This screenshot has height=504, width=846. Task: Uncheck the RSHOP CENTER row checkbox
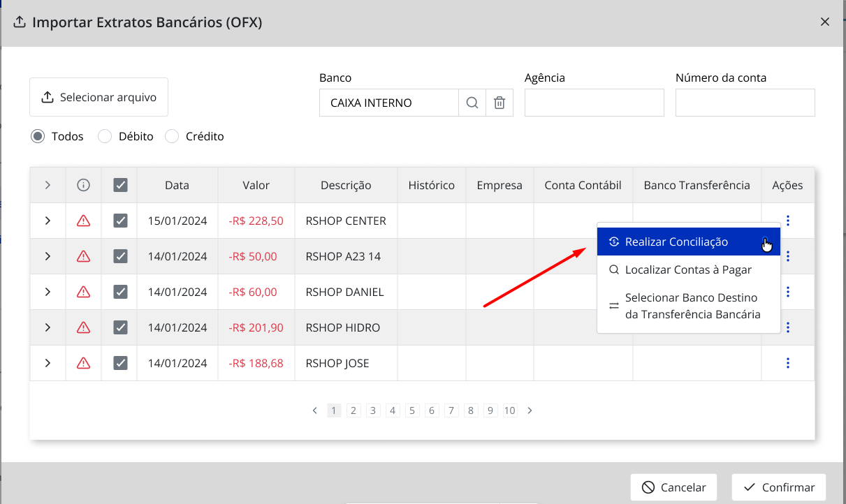coord(120,221)
